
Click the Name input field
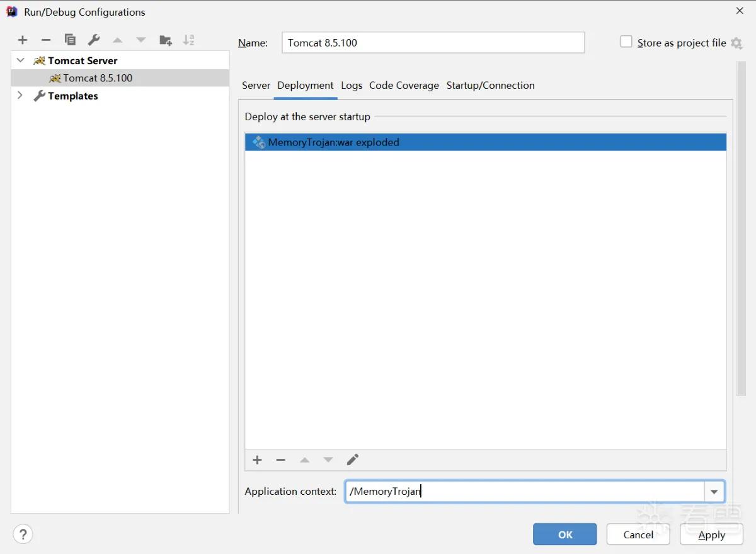click(x=433, y=43)
